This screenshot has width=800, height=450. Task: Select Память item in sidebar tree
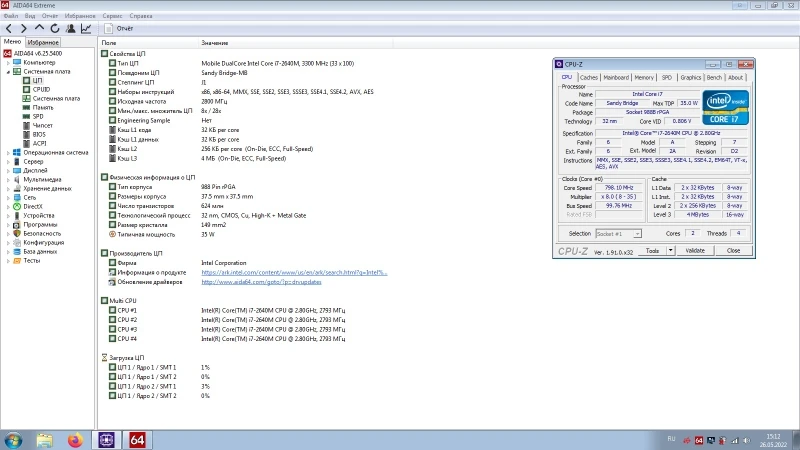[43, 108]
